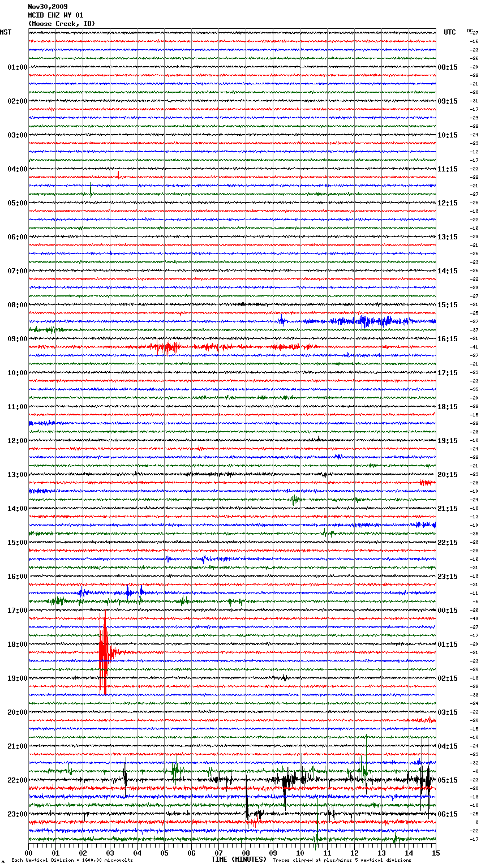Click minute tick 05 on bottom axis
The width and height of the screenshot is (481, 868).
point(165,853)
